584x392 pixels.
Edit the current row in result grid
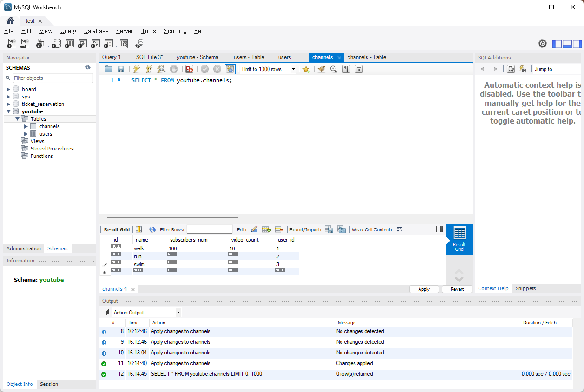point(254,229)
